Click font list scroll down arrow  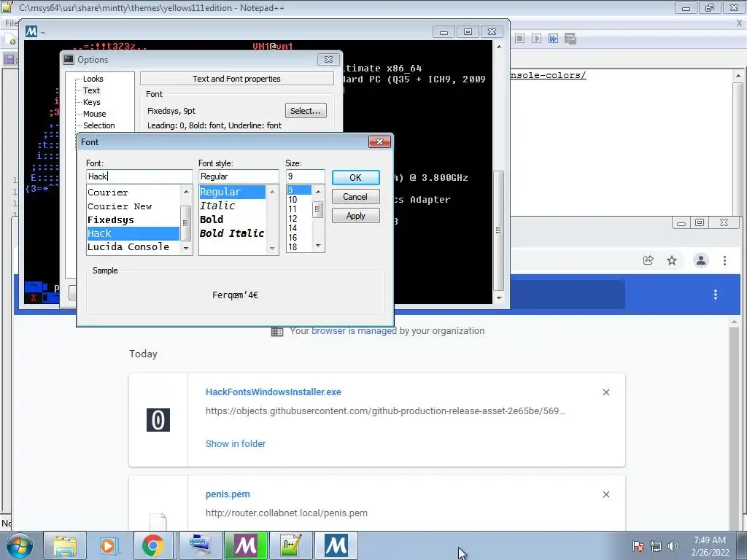click(186, 248)
